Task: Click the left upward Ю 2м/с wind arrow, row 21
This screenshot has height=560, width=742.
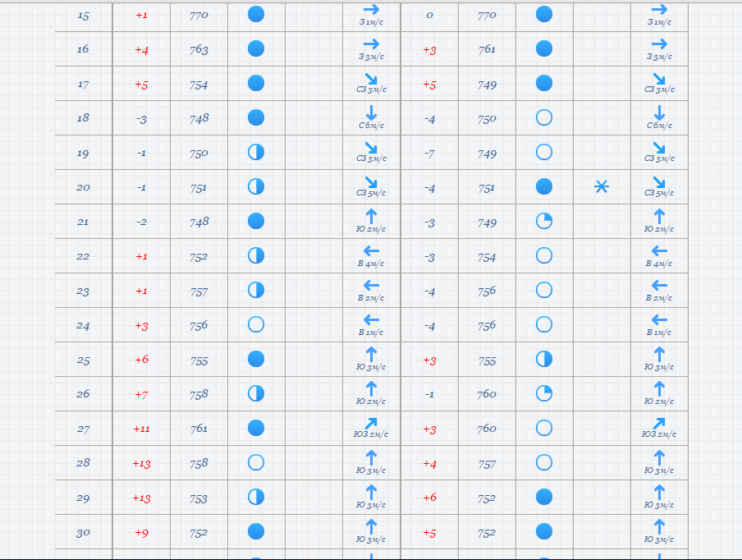Action: 371,217
